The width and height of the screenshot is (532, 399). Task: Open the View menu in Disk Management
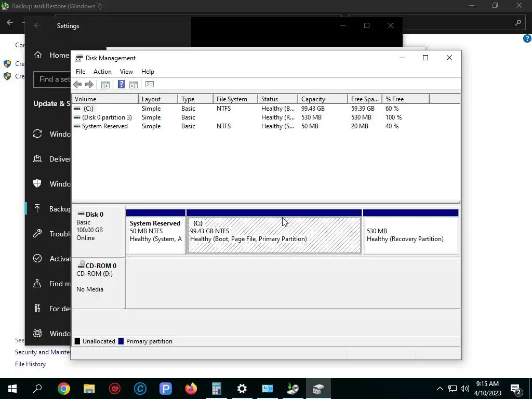126,72
